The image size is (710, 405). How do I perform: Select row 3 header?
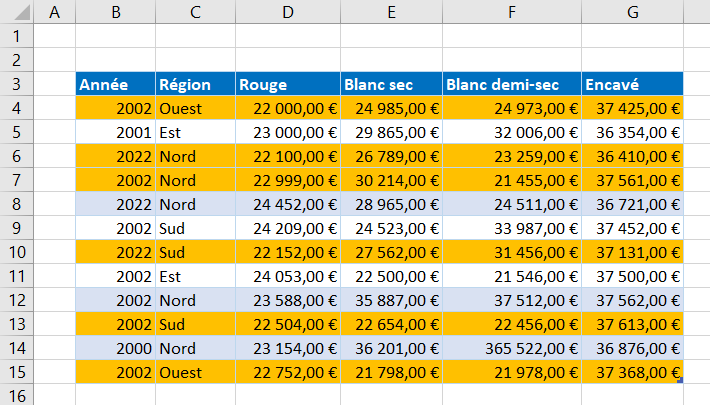click(17, 84)
